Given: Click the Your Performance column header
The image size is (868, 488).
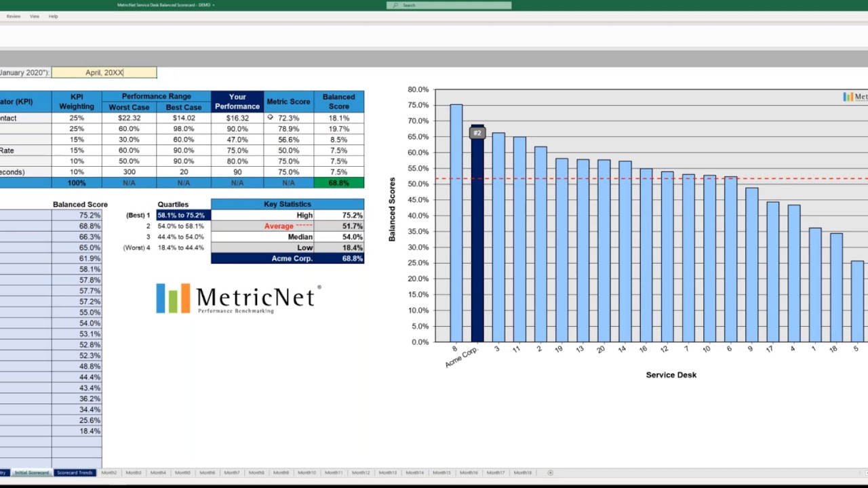Looking at the screenshot, I should tap(237, 102).
